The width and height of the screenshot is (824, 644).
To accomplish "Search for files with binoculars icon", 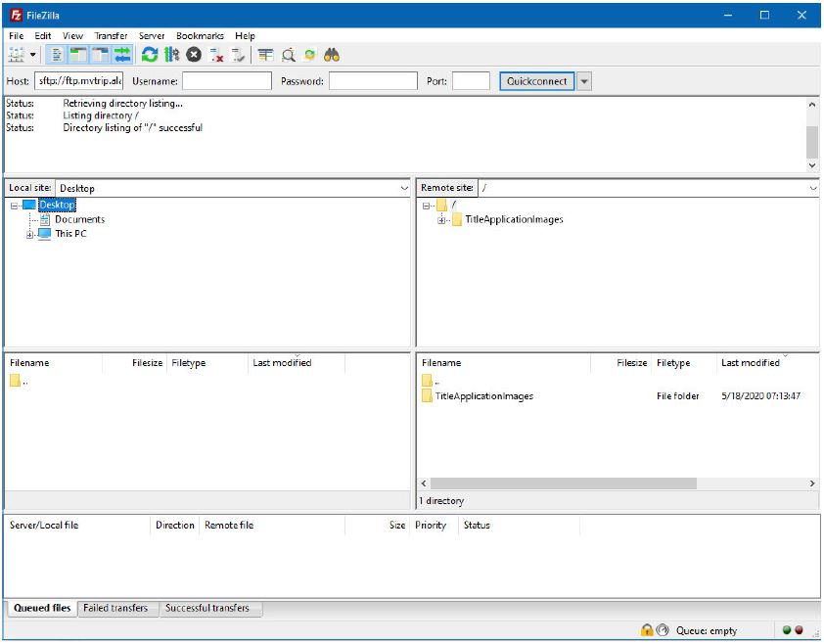I will click(x=332, y=55).
